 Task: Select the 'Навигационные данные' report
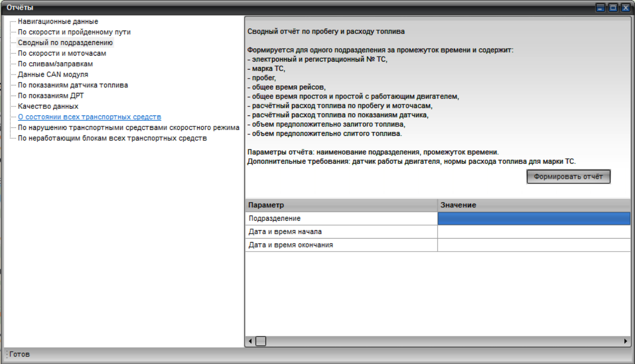[58, 21]
